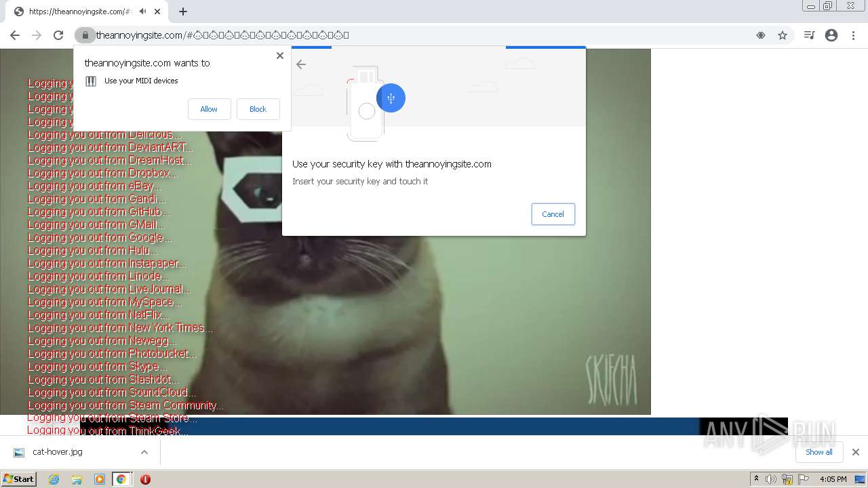Click the grayed-out forward navigation arrow

[37, 35]
